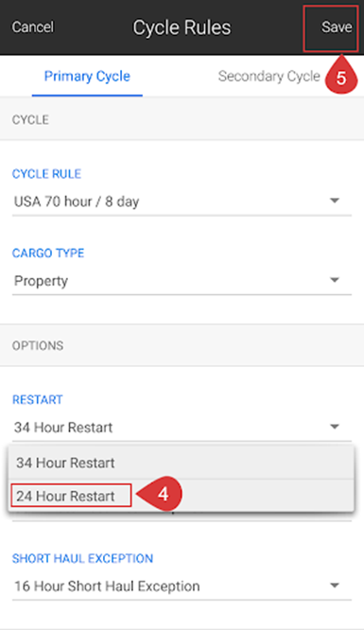The height and width of the screenshot is (630, 364).
Task: Open the Property cargo type selector
Action: tap(182, 281)
